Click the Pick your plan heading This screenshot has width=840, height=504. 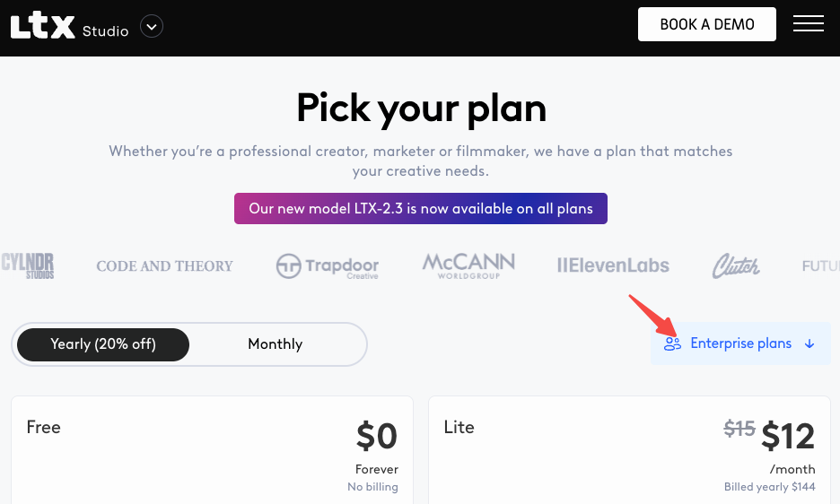pos(421,109)
